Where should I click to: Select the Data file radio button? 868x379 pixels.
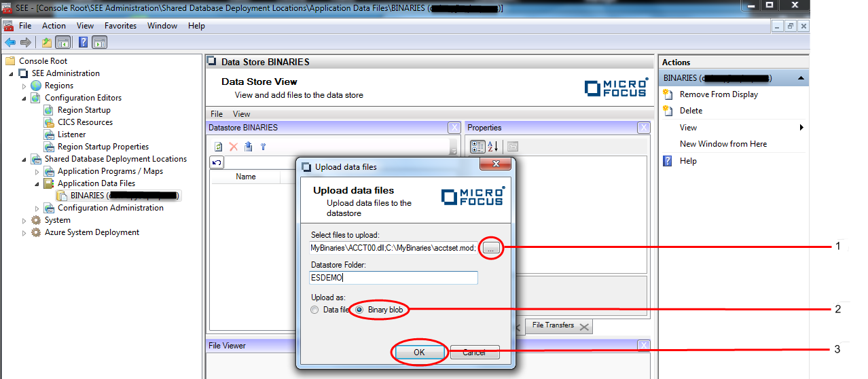tap(314, 310)
